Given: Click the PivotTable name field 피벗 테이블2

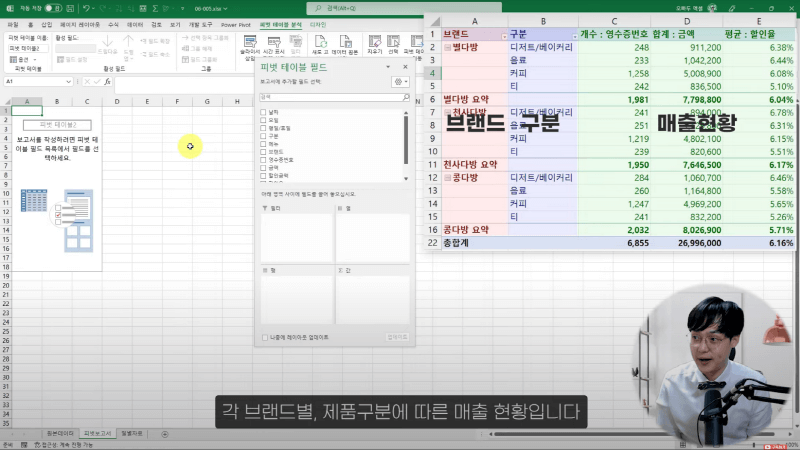Looking at the screenshot, I should [28, 48].
